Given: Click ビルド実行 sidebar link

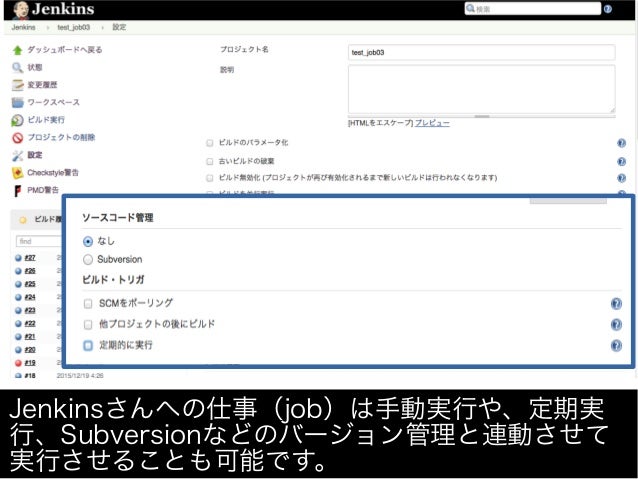Looking at the screenshot, I should coord(46,120).
